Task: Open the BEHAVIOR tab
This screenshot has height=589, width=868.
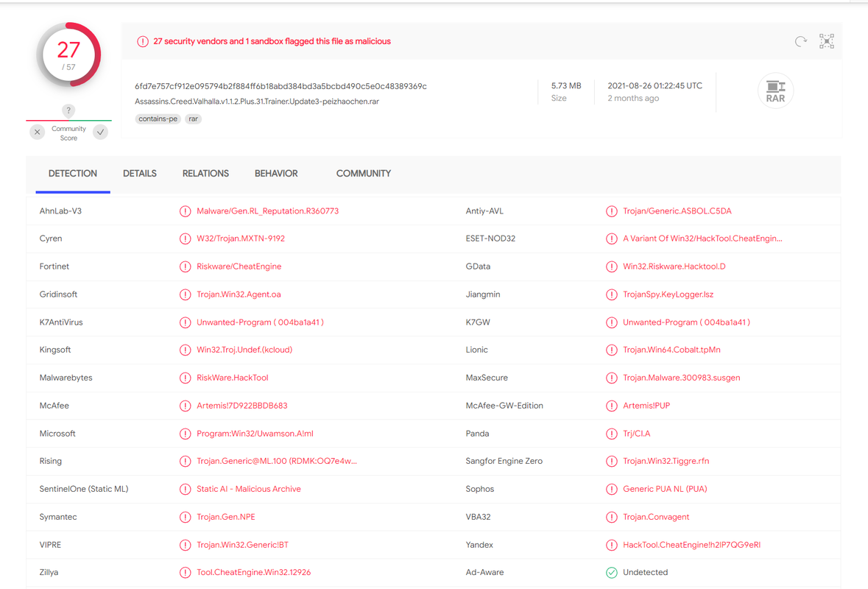Action: [x=276, y=174]
